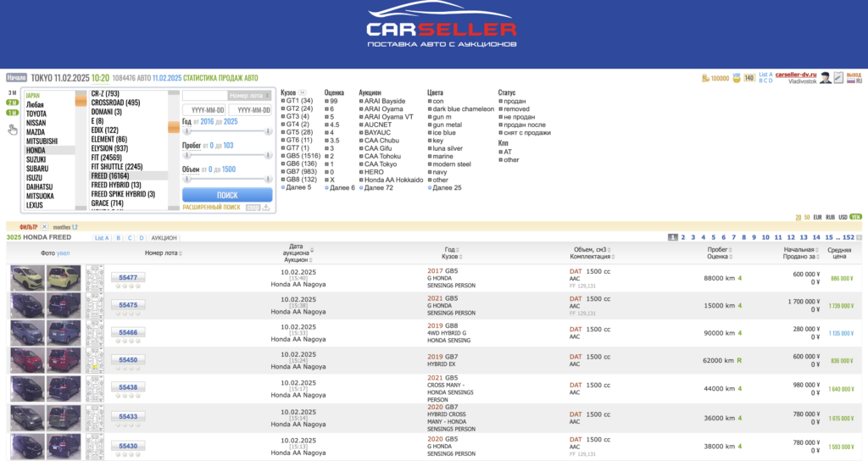Viewport: 868px width, 461px height.
Task: Switch to the D list tab
Action: [x=142, y=238]
